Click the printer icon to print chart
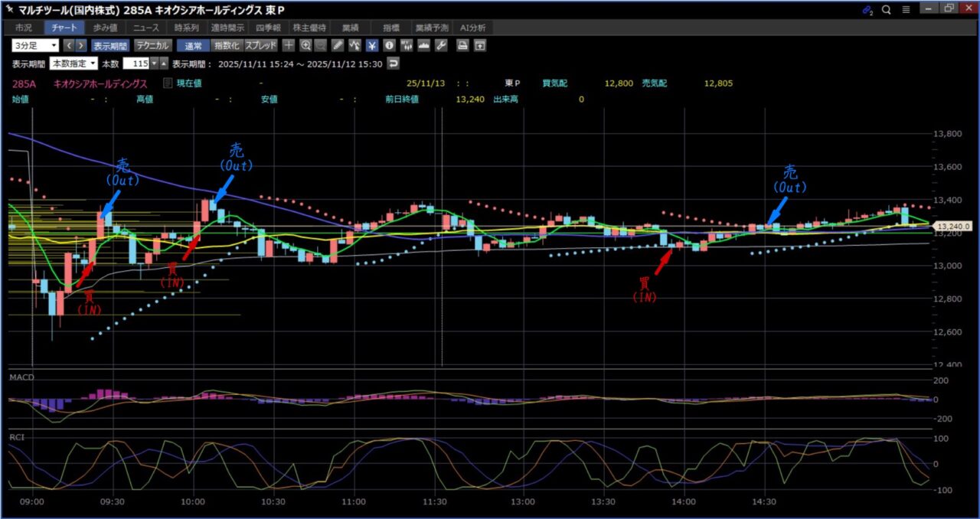 462,45
